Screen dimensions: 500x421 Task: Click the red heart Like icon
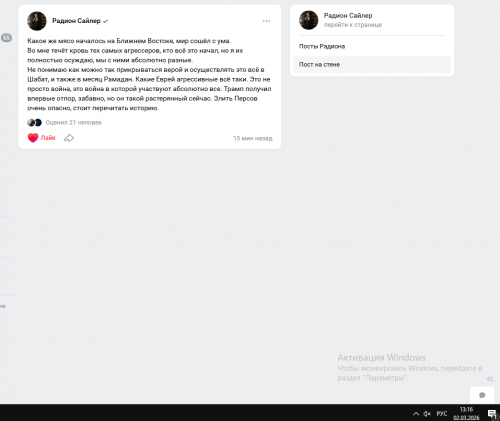[33, 138]
